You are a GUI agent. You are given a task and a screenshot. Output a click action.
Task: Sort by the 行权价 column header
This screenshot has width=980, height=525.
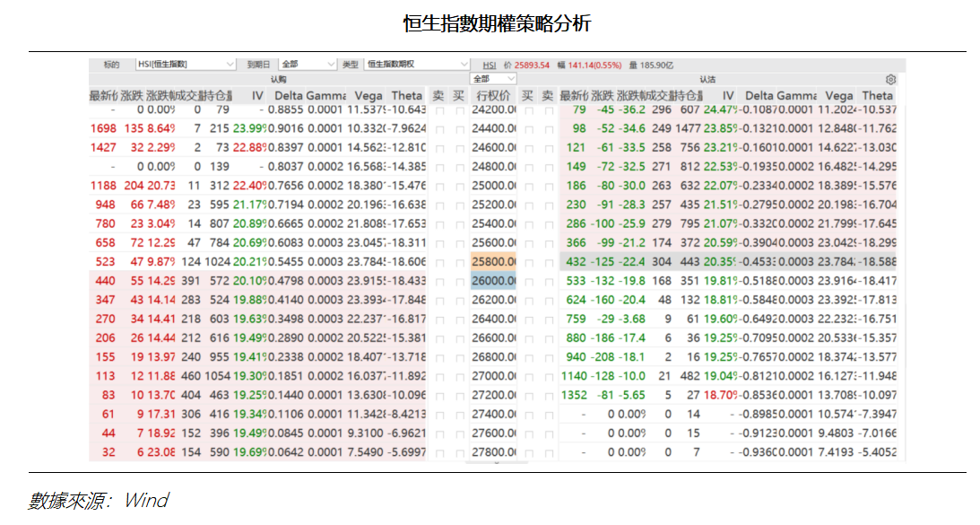493,96
